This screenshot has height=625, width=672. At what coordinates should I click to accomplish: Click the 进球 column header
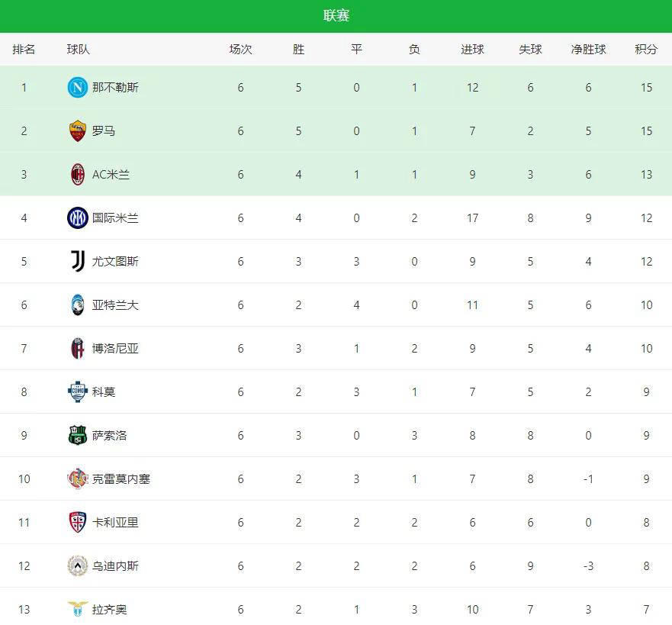tap(472, 50)
